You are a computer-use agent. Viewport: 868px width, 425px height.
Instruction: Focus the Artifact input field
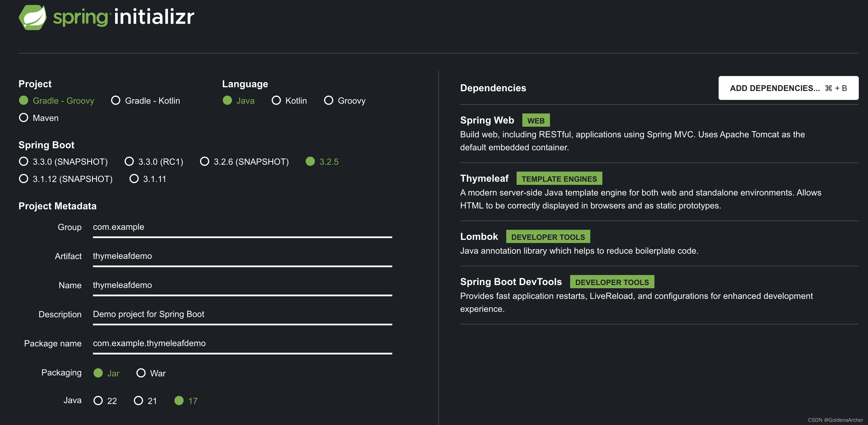(243, 257)
